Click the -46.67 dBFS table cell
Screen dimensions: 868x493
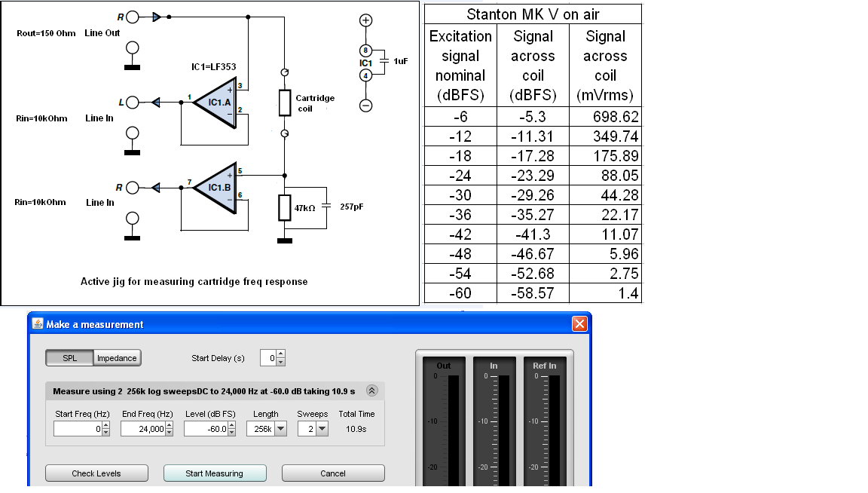tap(533, 254)
